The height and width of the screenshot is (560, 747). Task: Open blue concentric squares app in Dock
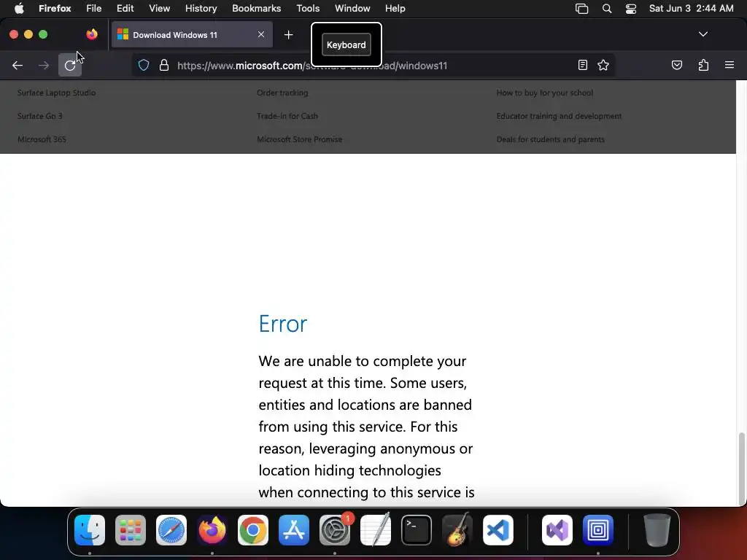(598, 530)
